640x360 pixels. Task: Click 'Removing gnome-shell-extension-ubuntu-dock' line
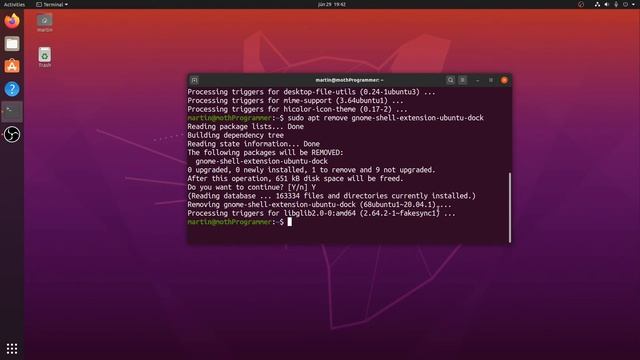pyautogui.click(x=319, y=204)
